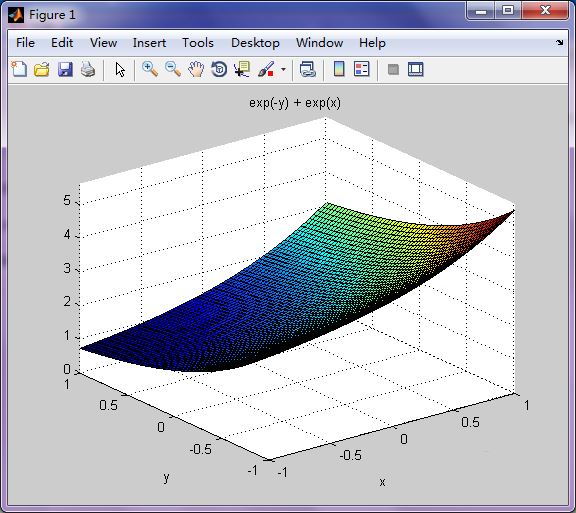Minimize the Figure 1 window
This screenshot has height=513, width=576.
click(481, 10)
